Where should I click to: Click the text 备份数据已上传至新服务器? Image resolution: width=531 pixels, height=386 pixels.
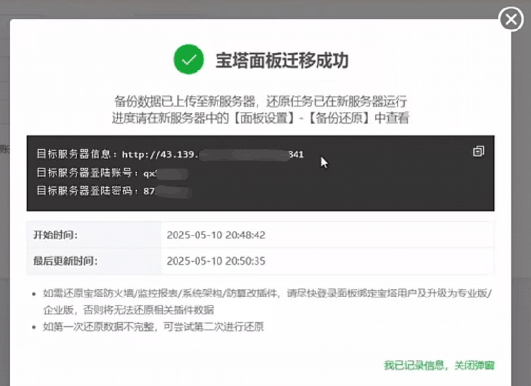pos(185,101)
